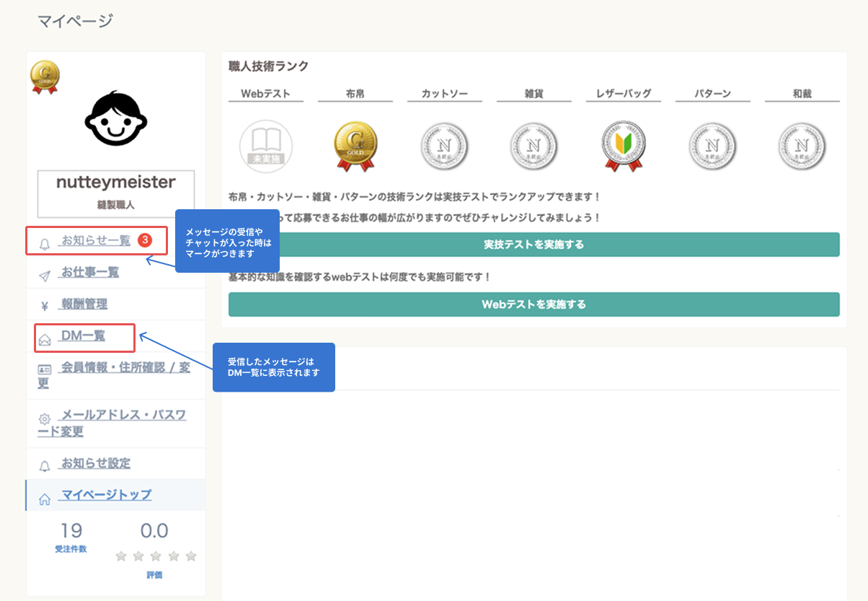Open the DM一覧 messages page

pos(84,335)
